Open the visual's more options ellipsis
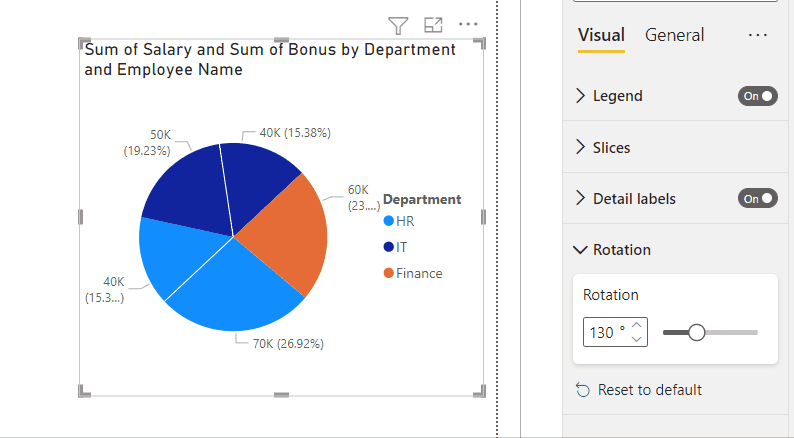The height and width of the screenshot is (438, 794). [468, 24]
